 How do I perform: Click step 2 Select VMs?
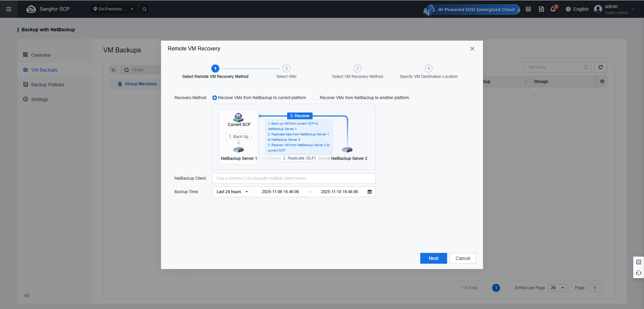pyautogui.click(x=286, y=72)
